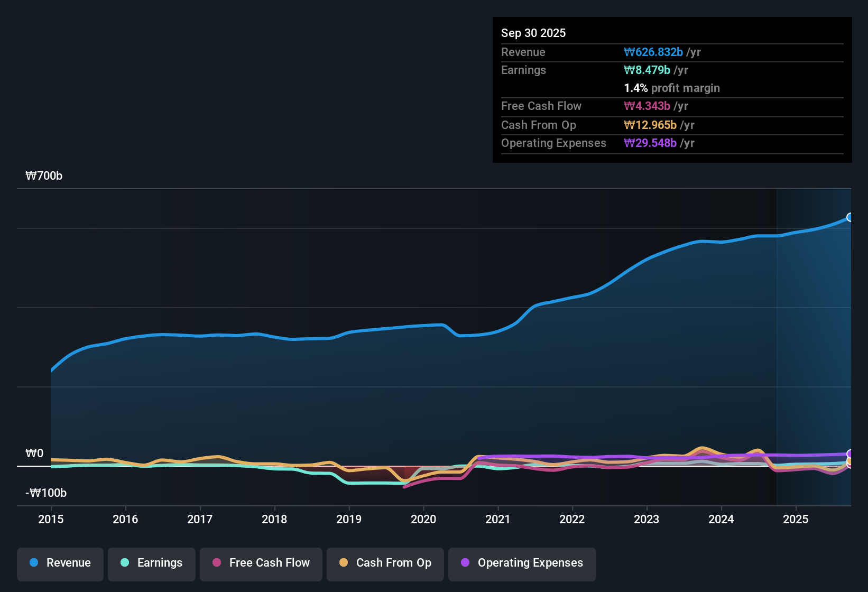
Task: Click the teal Earnings legend dot
Action: tap(125, 563)
